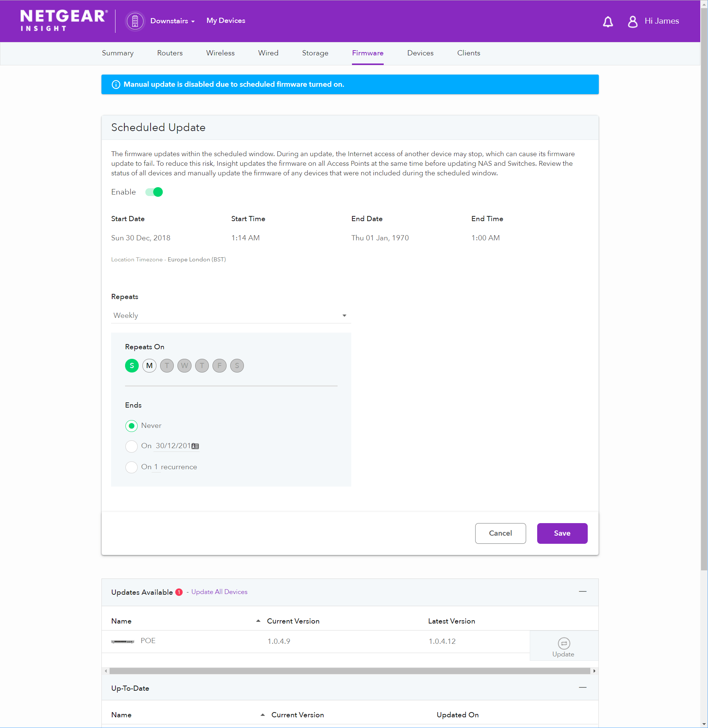Open the Devices tab

[x=420, y=53]
